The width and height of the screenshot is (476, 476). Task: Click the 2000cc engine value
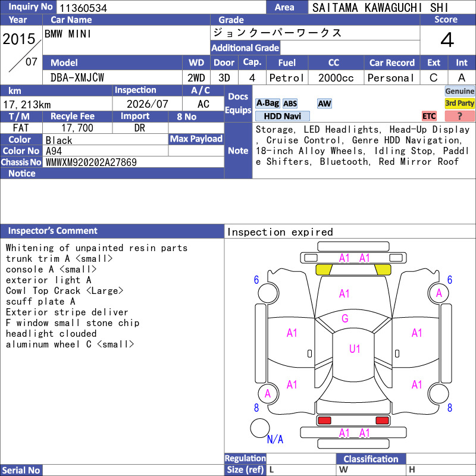336,78
